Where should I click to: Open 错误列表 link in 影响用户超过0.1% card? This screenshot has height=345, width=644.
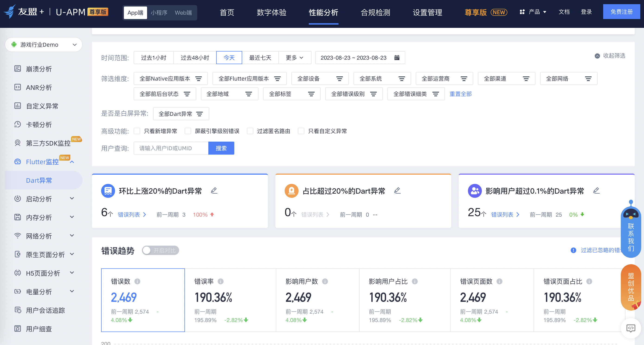(505, 214)
